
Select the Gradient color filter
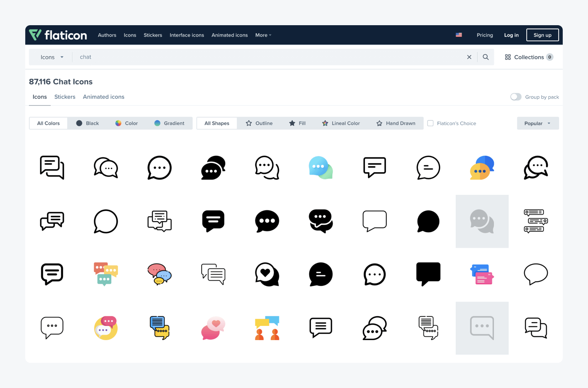click(170, 123)
